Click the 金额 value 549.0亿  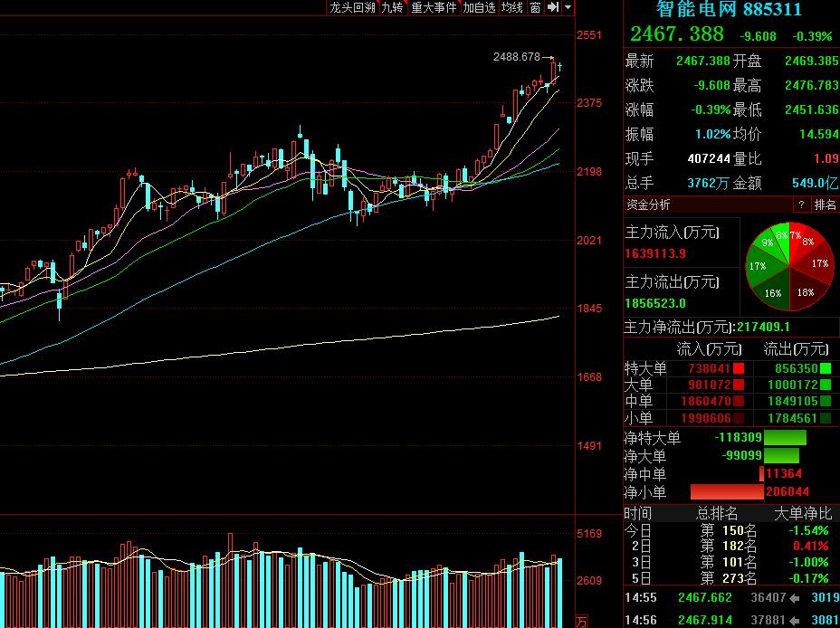click(x=815, y=183)
